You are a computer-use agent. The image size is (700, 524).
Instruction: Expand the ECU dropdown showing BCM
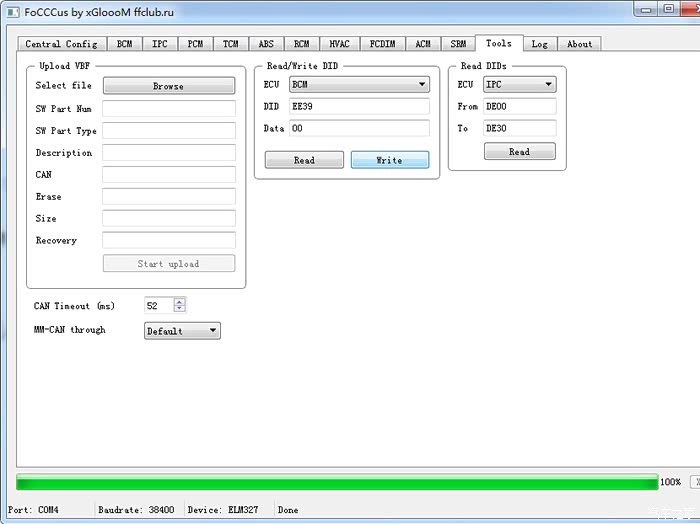(x=359, y=85)
